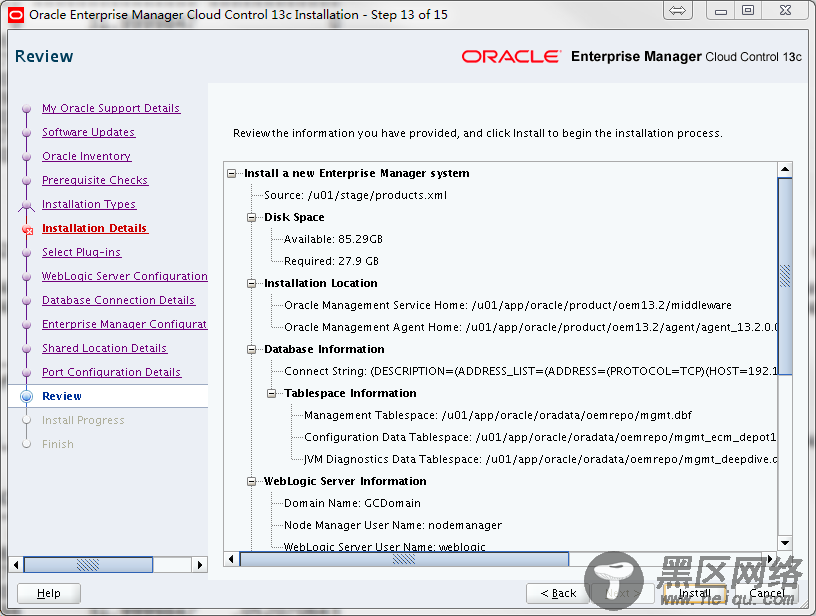
Task: Open the Oracle Inventory step
Action: click(x=86, y=156)
